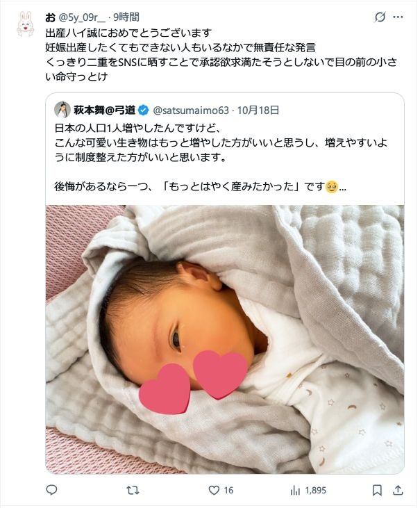The height and width of the screenshot is (508, 420).
Task: Click the blue verified badge
Action: tap(143, 110)
